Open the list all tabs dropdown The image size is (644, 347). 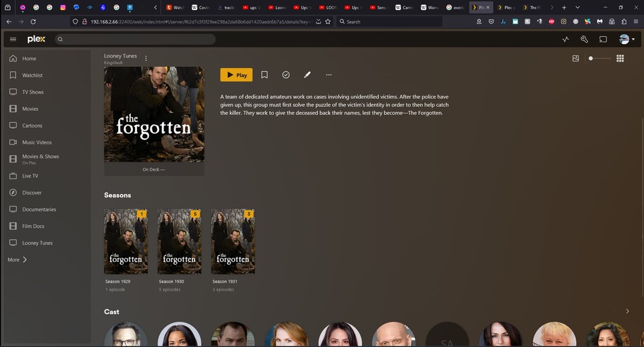point(577,7)
